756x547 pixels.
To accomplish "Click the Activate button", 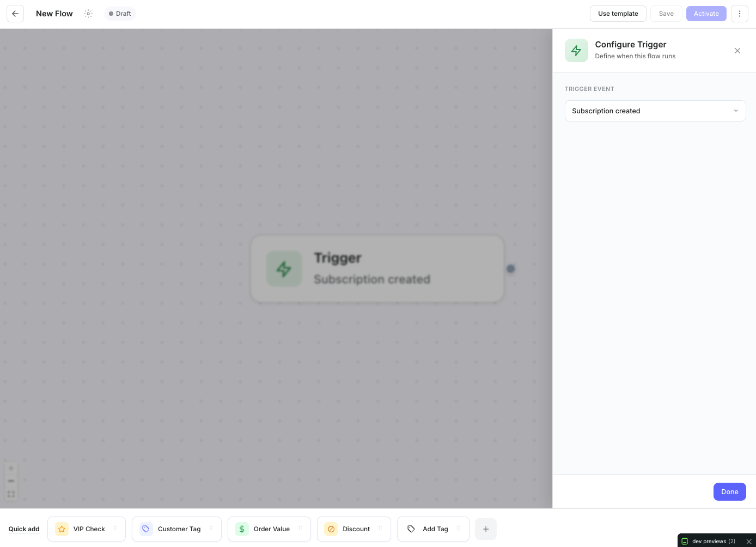I will tap(706, 14).
